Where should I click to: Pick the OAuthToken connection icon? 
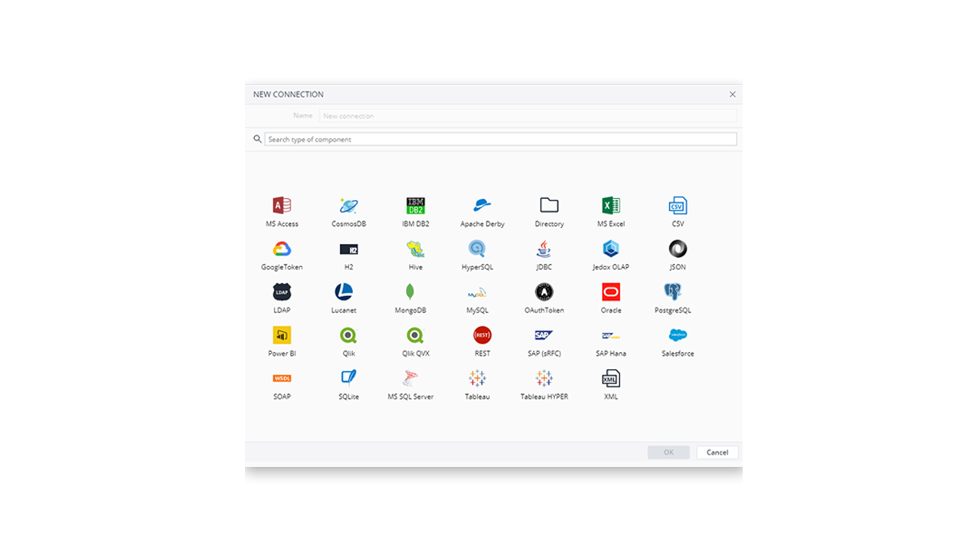click(544, 292)
